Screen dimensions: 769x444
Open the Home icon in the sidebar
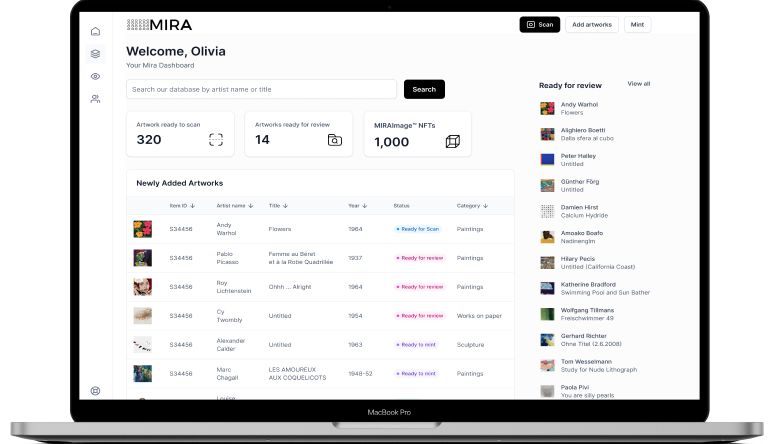point(95,32)
